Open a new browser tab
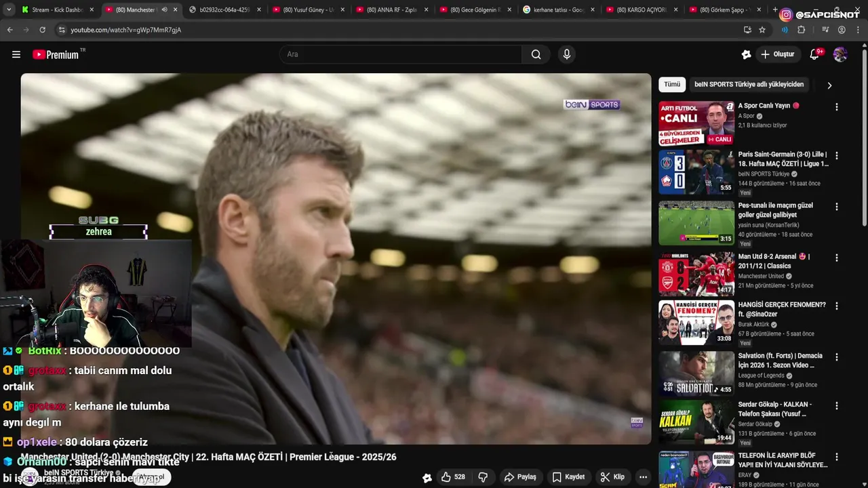 pos(775,9)
